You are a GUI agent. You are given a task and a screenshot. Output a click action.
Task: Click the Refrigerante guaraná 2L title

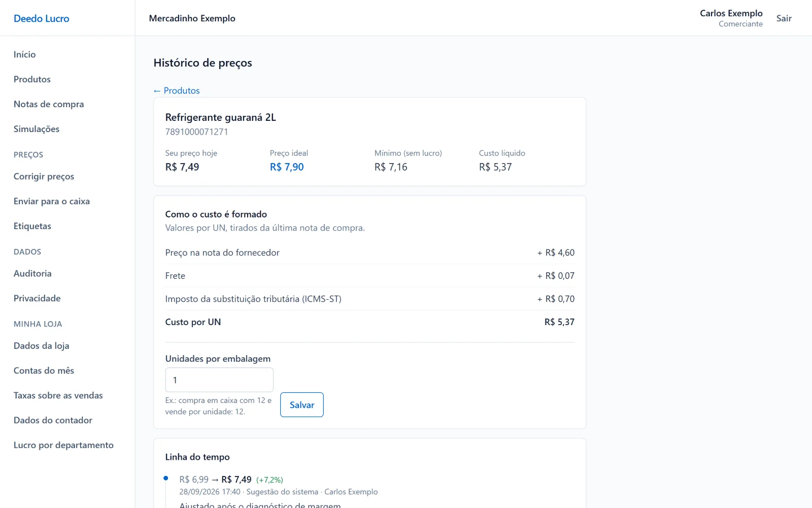(x=221, y=117)
